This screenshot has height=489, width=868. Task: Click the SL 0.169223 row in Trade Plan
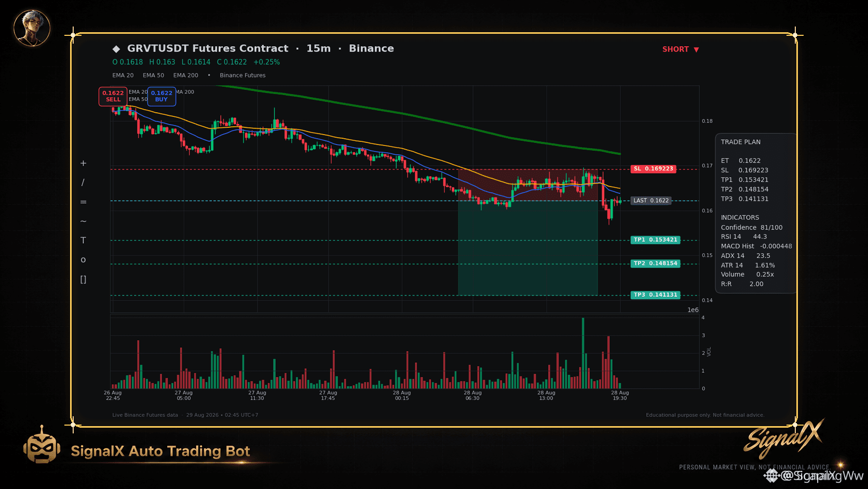click(744, 170)
